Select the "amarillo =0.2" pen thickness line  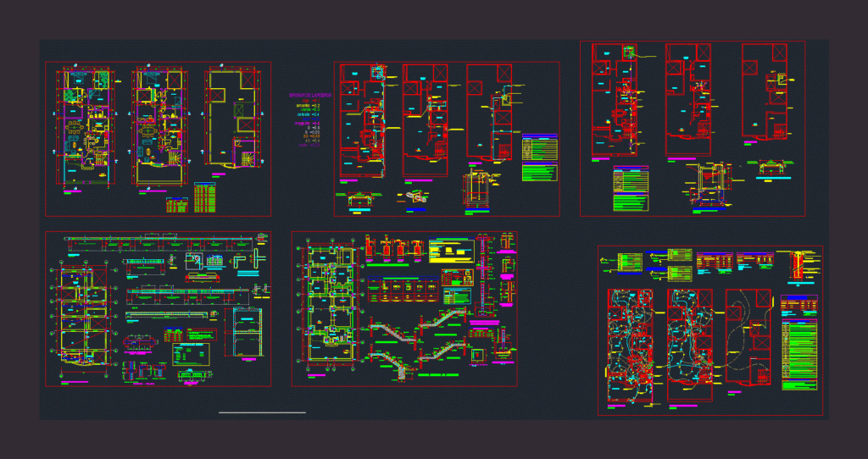[x=309, y=104]
